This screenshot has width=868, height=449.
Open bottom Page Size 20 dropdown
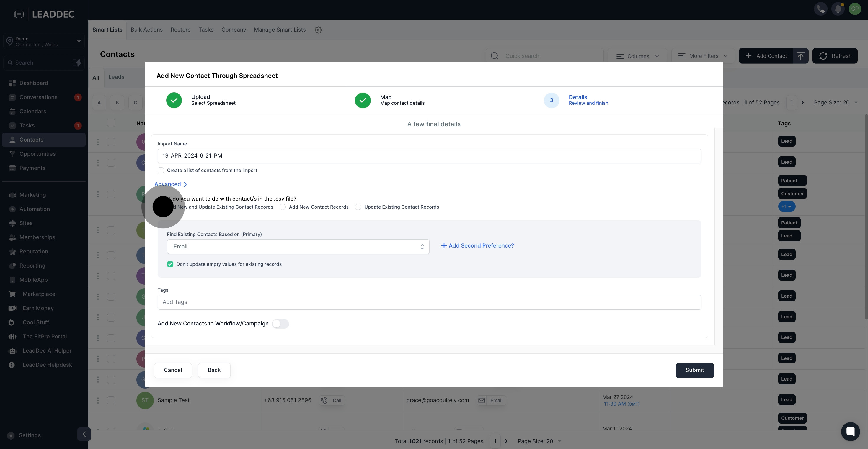pos(539,441)
